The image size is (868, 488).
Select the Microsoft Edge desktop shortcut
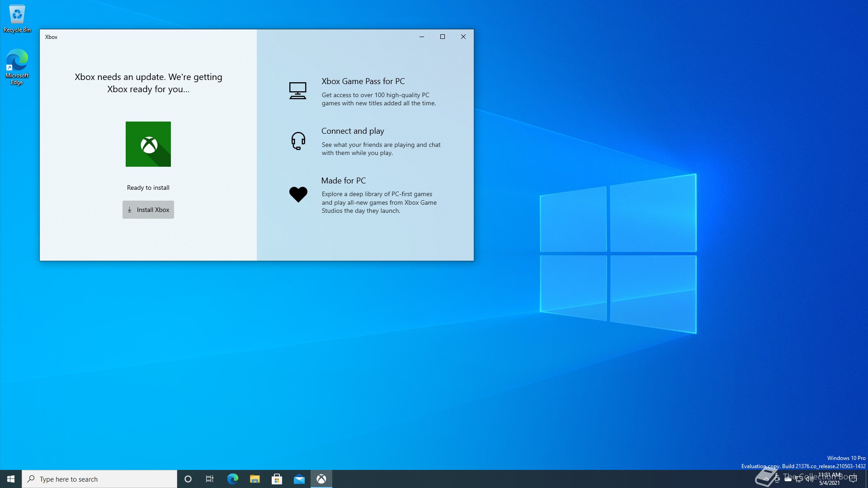(17, 67)
